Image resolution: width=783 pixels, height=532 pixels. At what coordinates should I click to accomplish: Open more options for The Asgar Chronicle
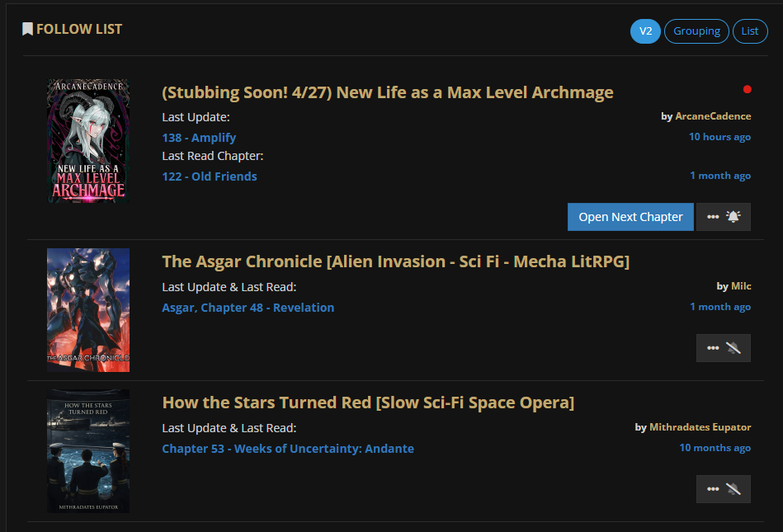pos(713,348)
